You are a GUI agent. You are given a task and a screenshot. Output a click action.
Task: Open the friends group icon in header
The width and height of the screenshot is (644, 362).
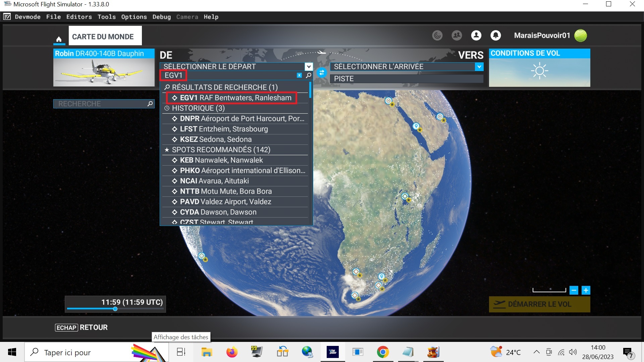457,35
